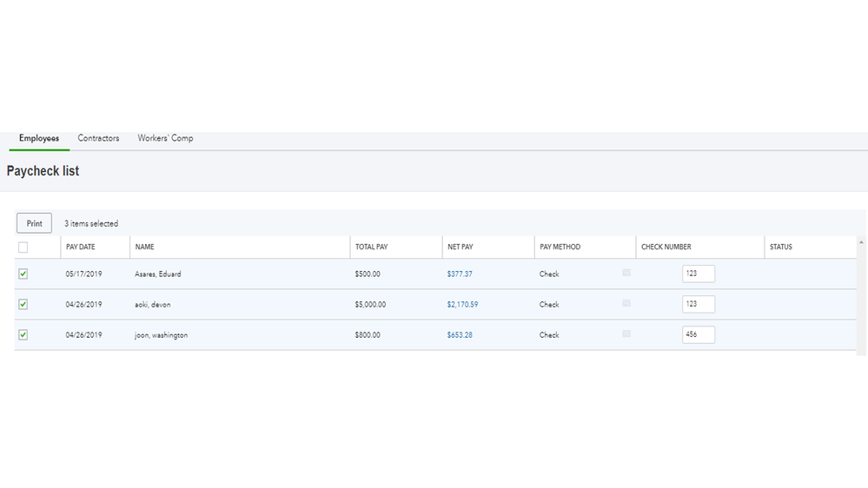The image size is (868, 488).
Task: Select the Employees tab
Action: 39,138
